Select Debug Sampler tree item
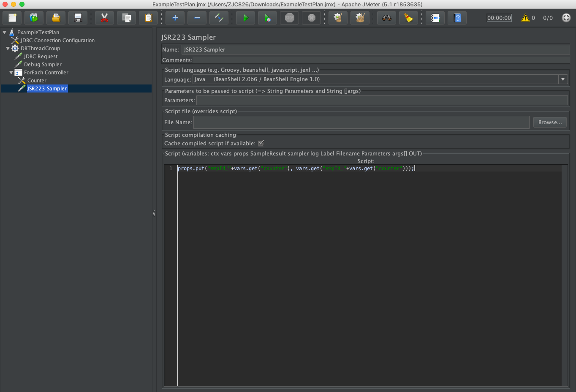This screenshot has width=576, height=392. coord(43,65)
